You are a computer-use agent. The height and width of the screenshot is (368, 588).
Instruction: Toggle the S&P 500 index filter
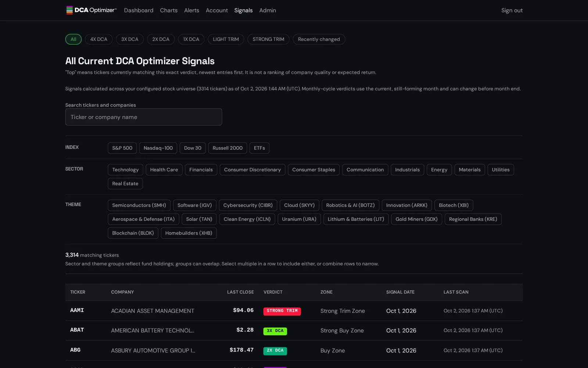point(122,148)
